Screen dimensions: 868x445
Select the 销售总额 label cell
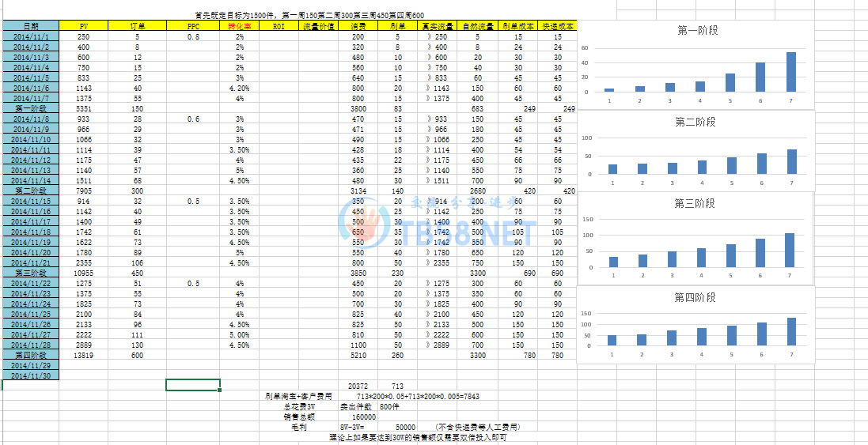pyautogui.click(x=299, y=417)
